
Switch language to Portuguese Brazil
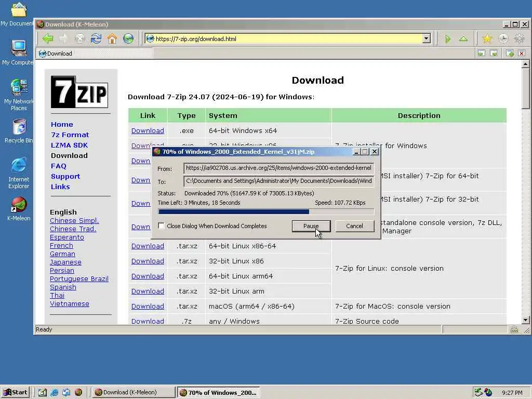click(x=79, y=279)
